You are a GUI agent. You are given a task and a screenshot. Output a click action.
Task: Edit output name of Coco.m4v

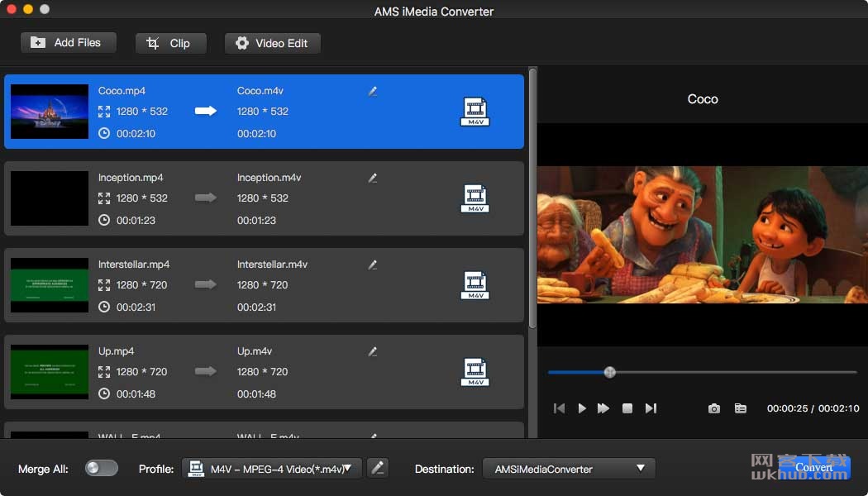[373, 91]
